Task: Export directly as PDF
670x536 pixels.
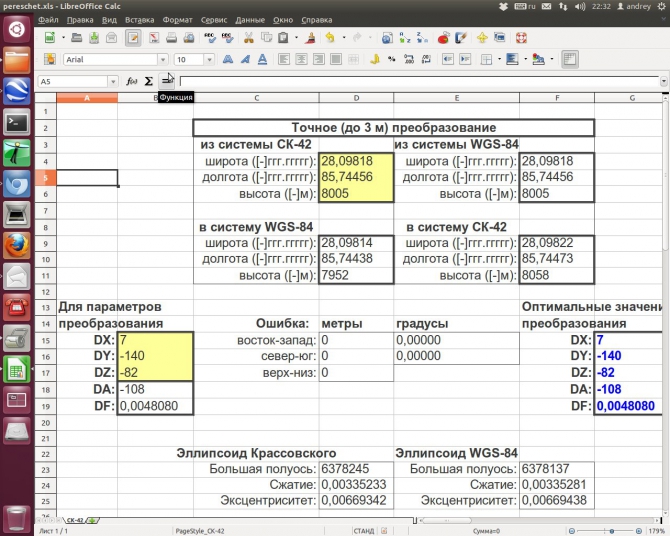Action: click(155, 38)
